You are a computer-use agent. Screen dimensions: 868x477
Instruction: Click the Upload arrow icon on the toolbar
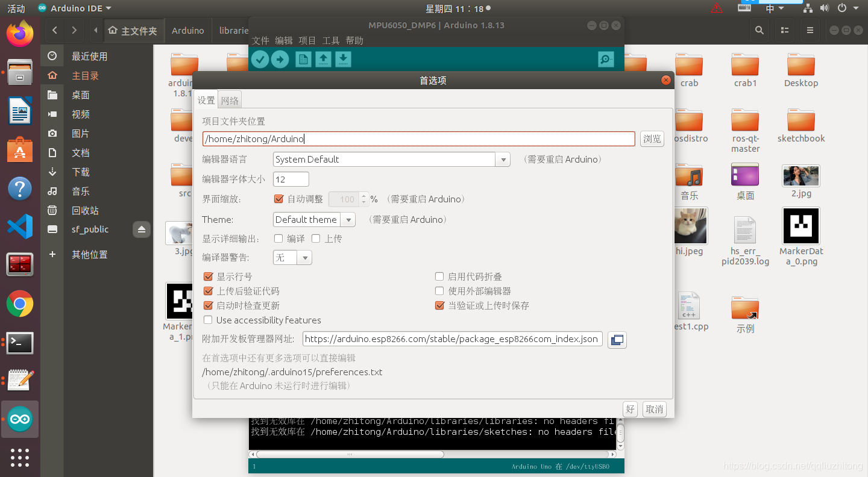(x=280, y=59)
